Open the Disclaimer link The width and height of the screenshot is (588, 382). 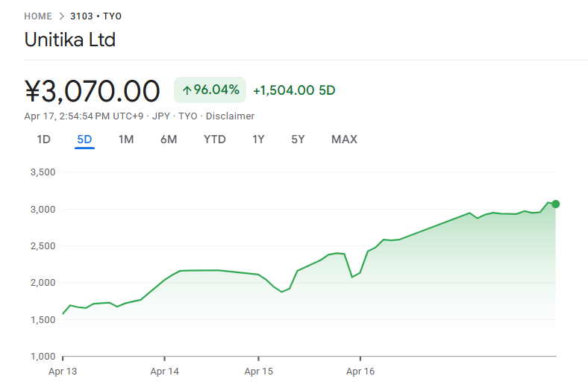pos(230,116)
